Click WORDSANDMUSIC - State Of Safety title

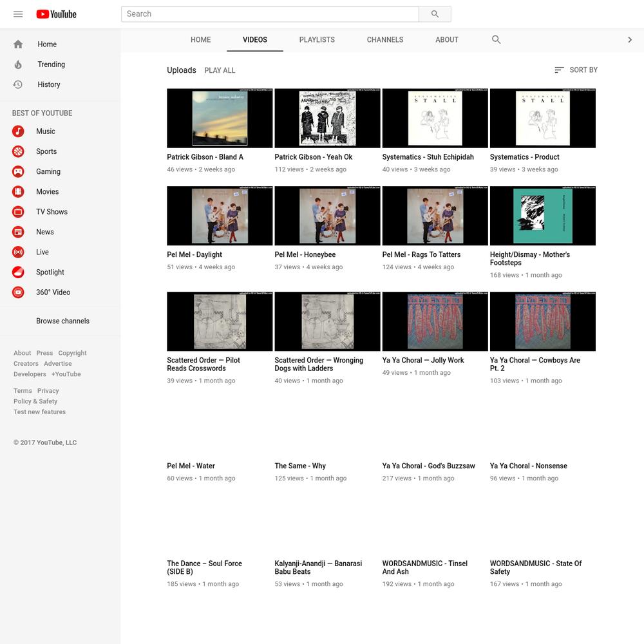tap(536, 567)
